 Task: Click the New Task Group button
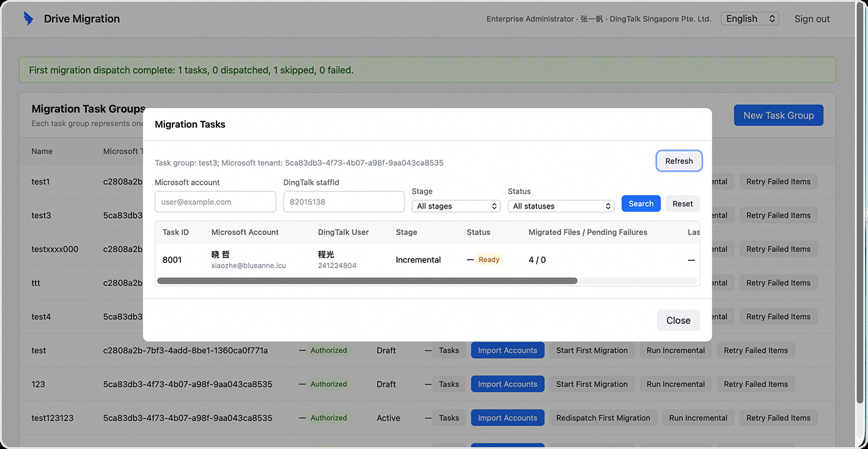click(x=778, y=115)
